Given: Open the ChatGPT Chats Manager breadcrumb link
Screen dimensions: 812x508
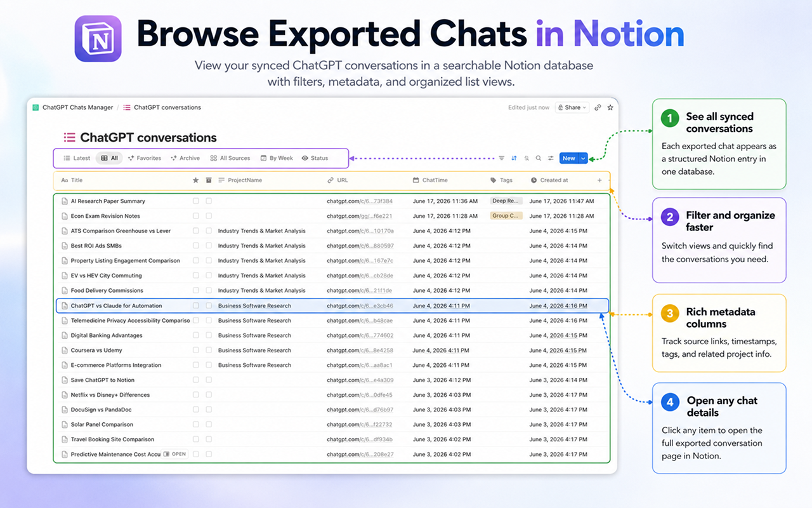Looking at the screenshot, I should pyautogui.click(x=77, y=108).
